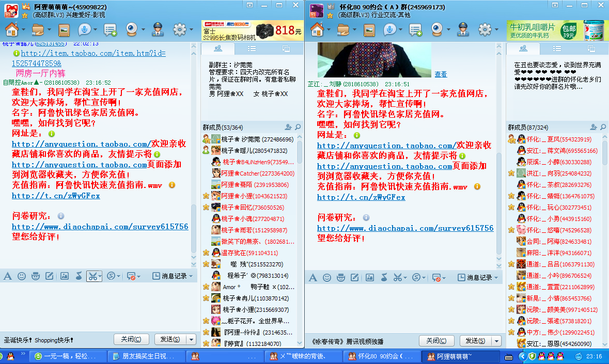Viewport: 609px width, 364px height.
Task: Click milk tablet advertisement in right window
Action: pyautogui.click(x=557, y=30)
